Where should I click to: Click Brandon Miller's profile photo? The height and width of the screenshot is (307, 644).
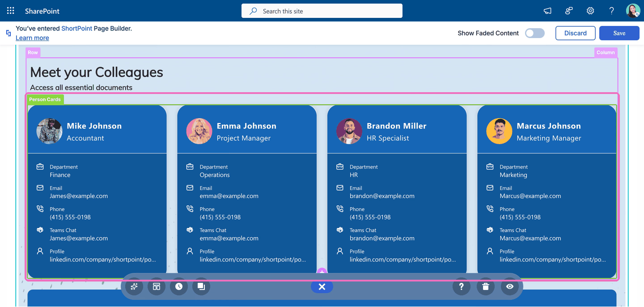pos(349,131)
